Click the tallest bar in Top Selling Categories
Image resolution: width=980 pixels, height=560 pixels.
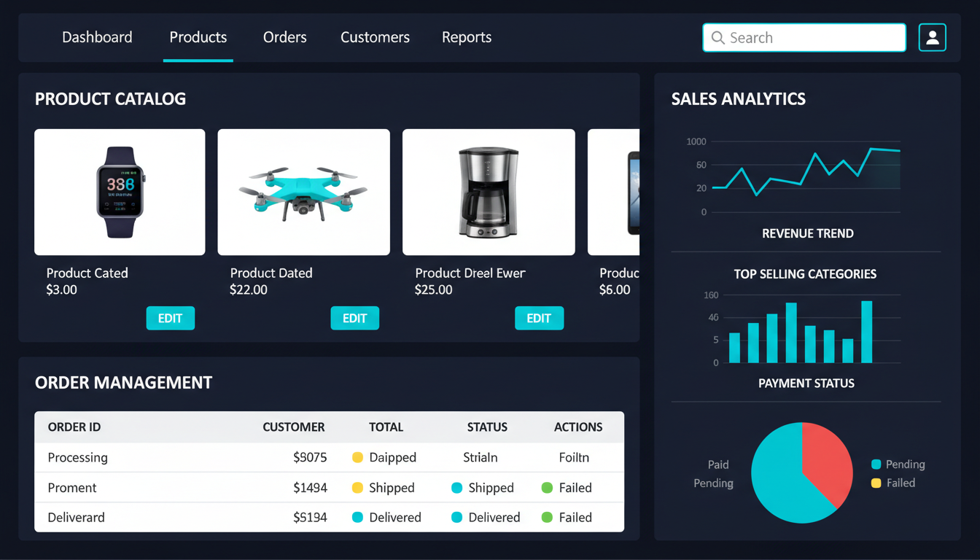pos(866,332)
